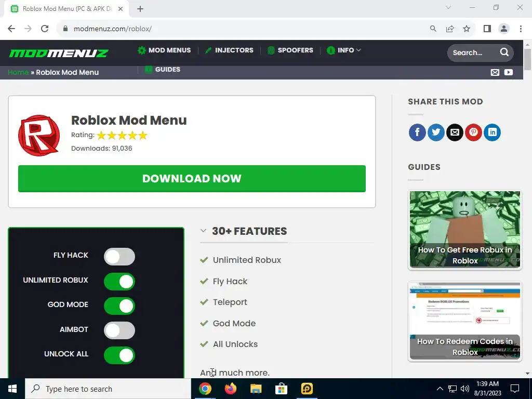Open How To Get Free Robux guide

click(x=465, y=230)
